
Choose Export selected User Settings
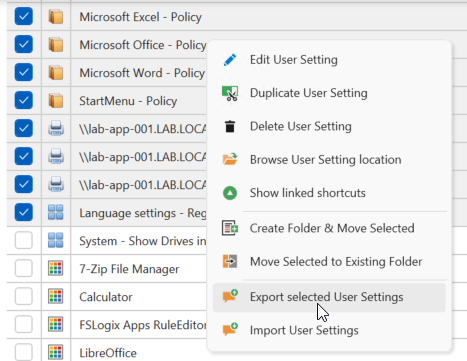(329, 297)
